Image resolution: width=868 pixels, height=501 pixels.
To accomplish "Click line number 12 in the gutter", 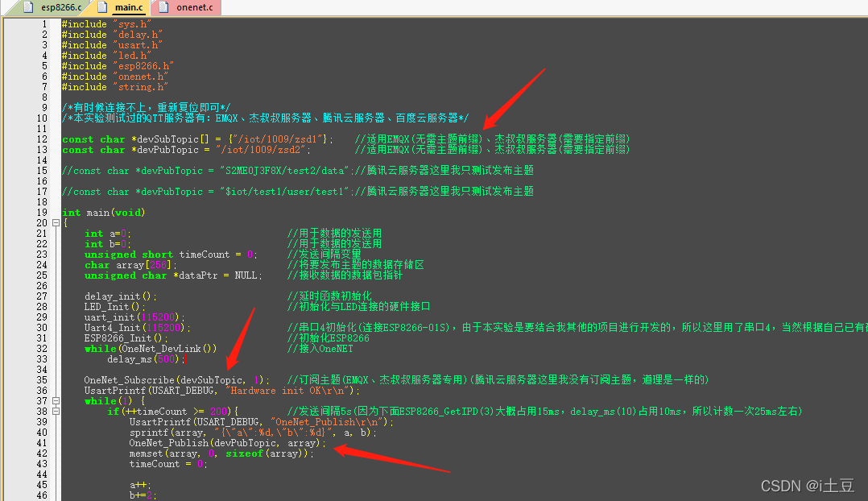I will pos(42,139).
